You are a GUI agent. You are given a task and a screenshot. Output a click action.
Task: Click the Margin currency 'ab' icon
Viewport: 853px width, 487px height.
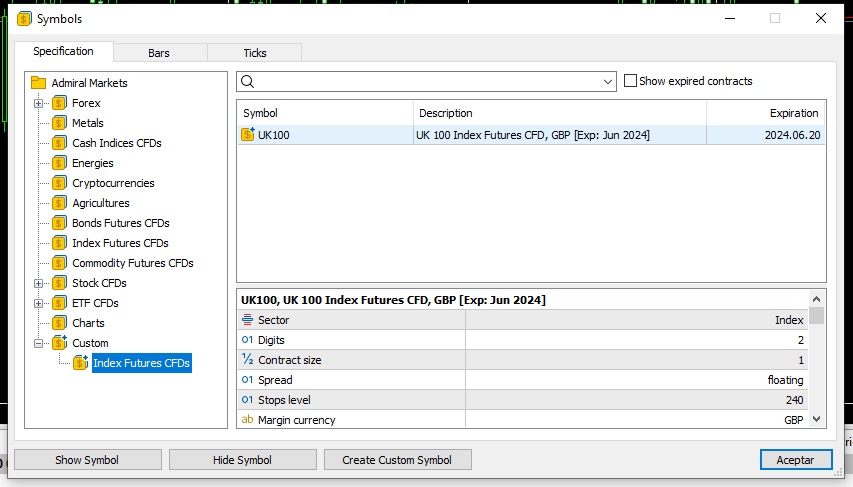[x=248, y=420]
